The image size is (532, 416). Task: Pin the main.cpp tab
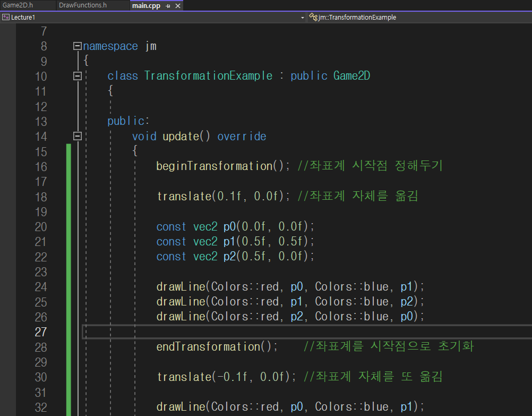[x=168, y=6]
